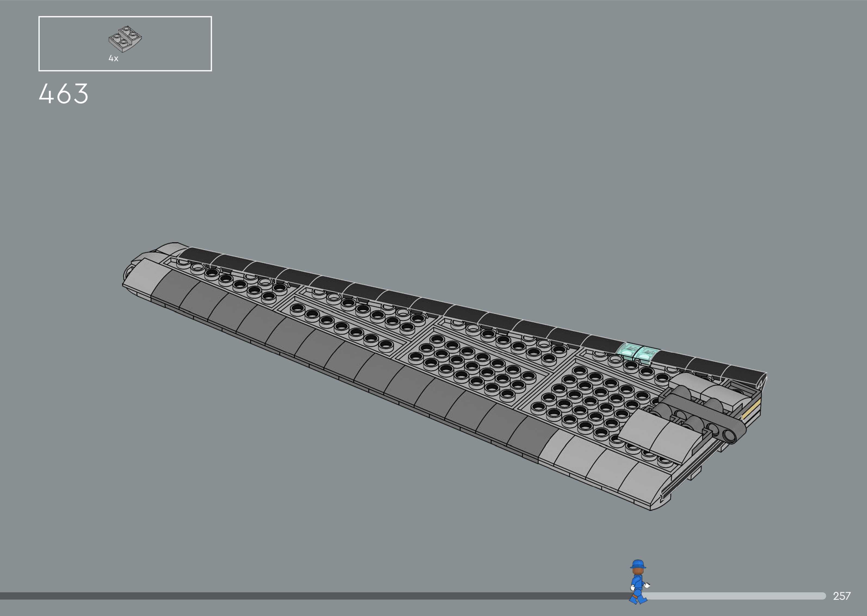This screenshot has height=616, width=867.
Task: Click the step number 463
Action: click(x=63, y=94)
